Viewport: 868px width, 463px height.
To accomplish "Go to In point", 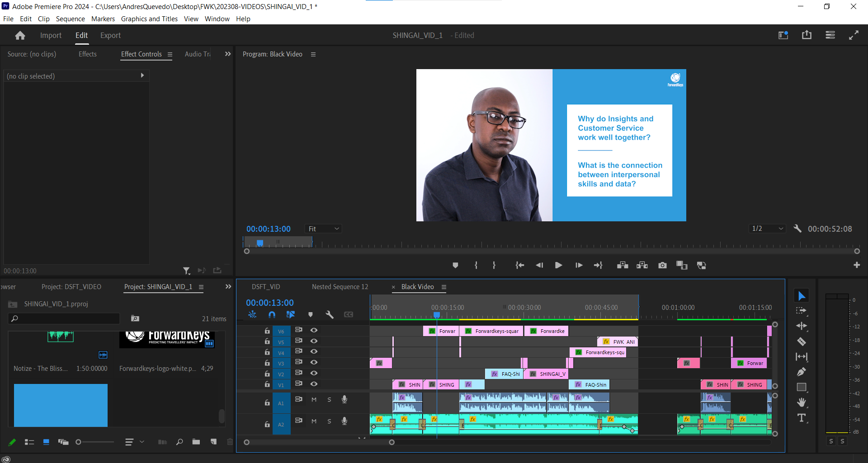I will pyautogui.click(x=520, y=265).
